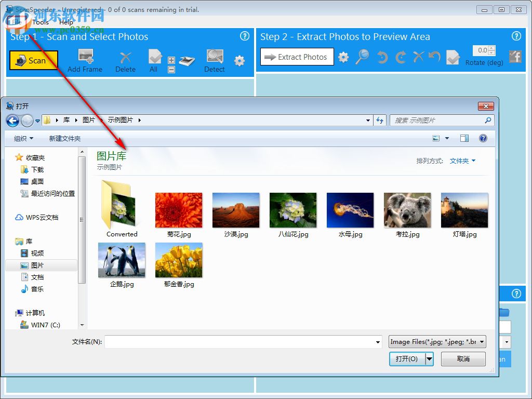This screenshot has height=399, width=532.
Task: Click the Rotate degrees value field
Action: pyautogui.click(x=481, y=50)
